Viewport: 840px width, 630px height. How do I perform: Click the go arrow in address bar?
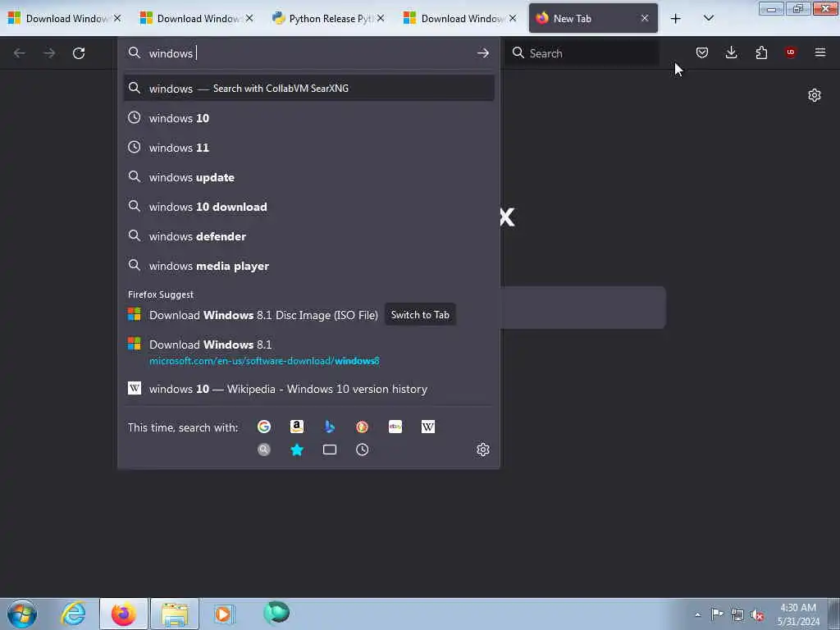pos(482,53)
